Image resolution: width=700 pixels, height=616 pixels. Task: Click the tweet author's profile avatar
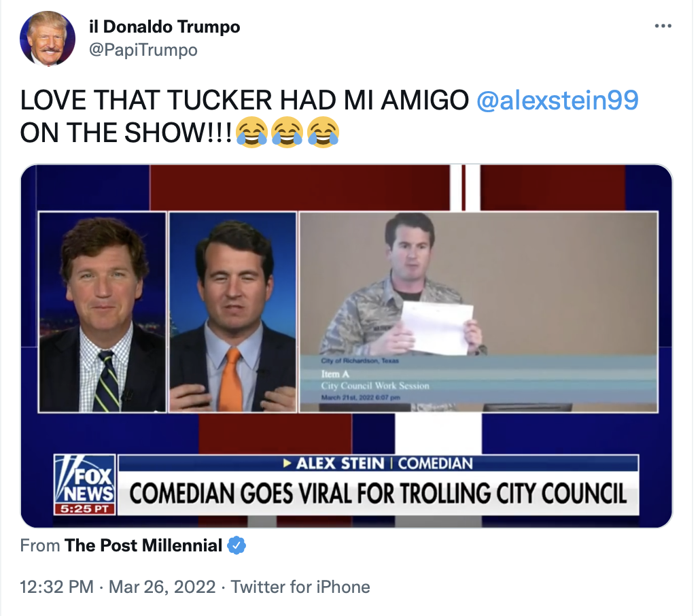coord(48,39)
